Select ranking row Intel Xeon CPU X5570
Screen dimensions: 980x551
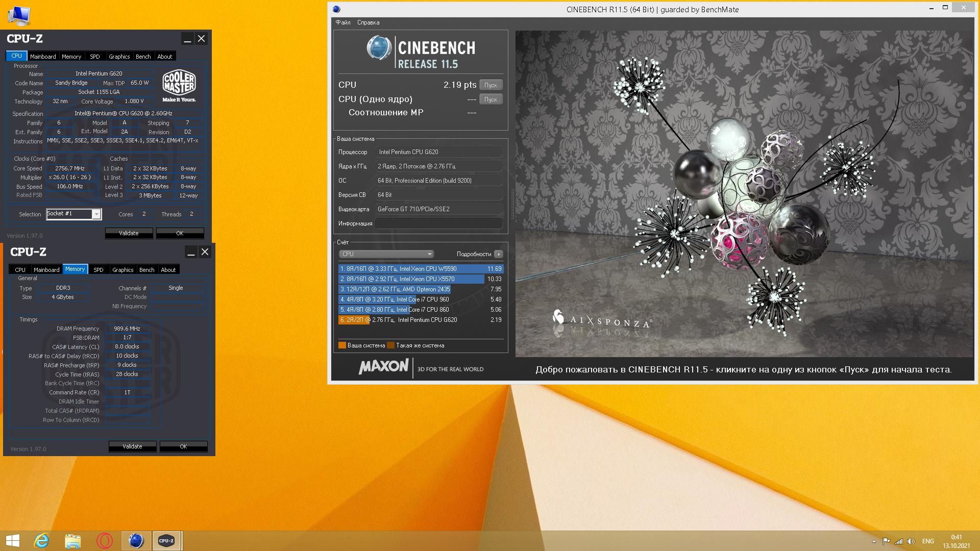(421, 279)
